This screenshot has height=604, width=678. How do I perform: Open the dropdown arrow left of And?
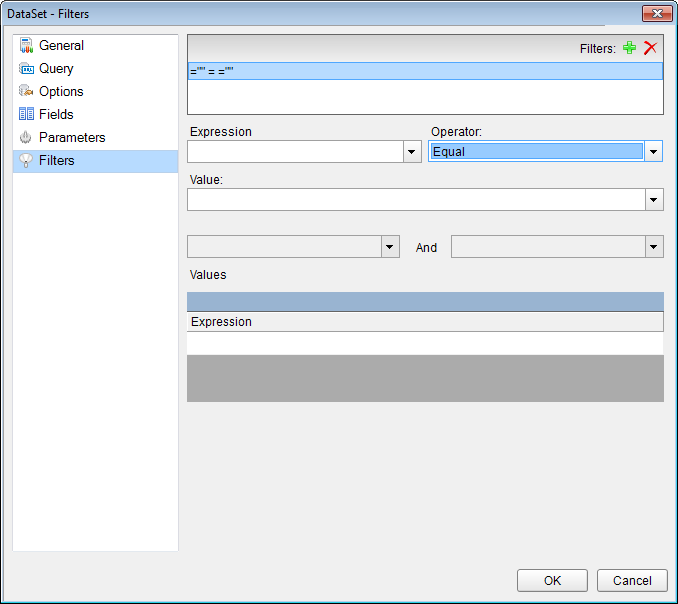coord(390,247)
